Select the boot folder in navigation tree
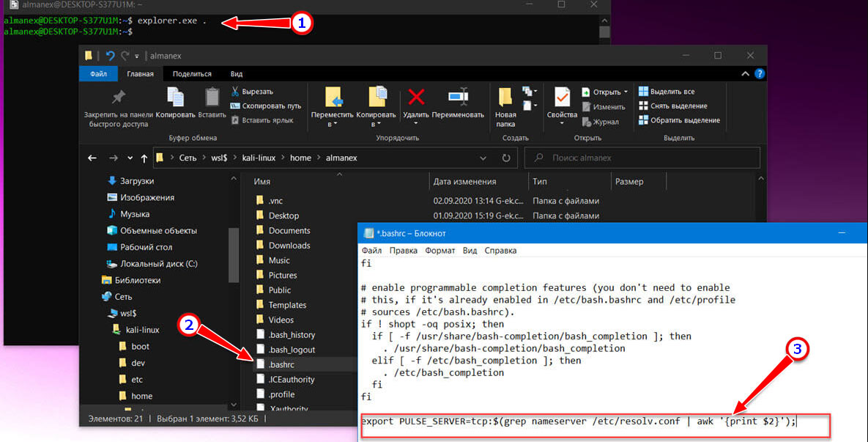The image size is (868, 442). point(134,347)
